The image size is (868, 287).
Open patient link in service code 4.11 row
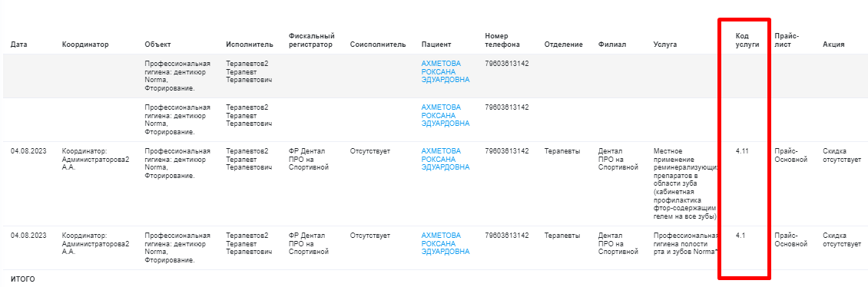[446, 160]
